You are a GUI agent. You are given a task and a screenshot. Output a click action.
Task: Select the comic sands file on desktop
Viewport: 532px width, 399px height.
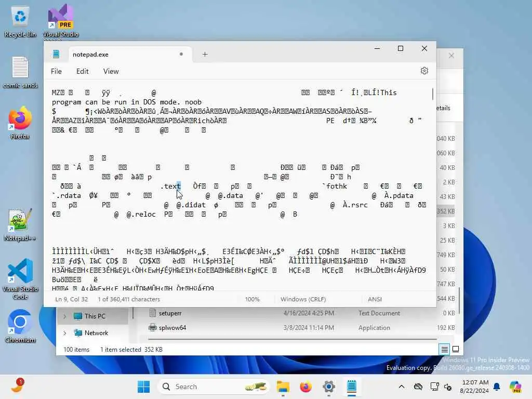(x=20, y=72)
